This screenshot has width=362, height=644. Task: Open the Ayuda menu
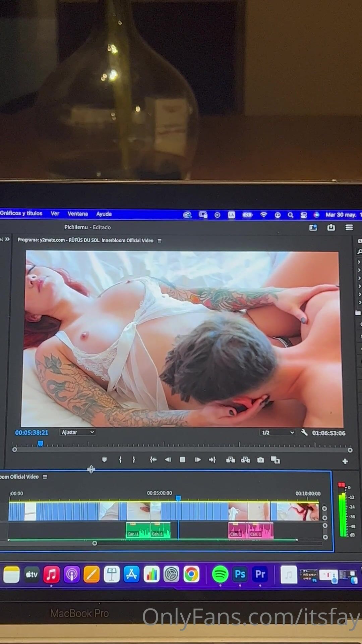(104, 214)
